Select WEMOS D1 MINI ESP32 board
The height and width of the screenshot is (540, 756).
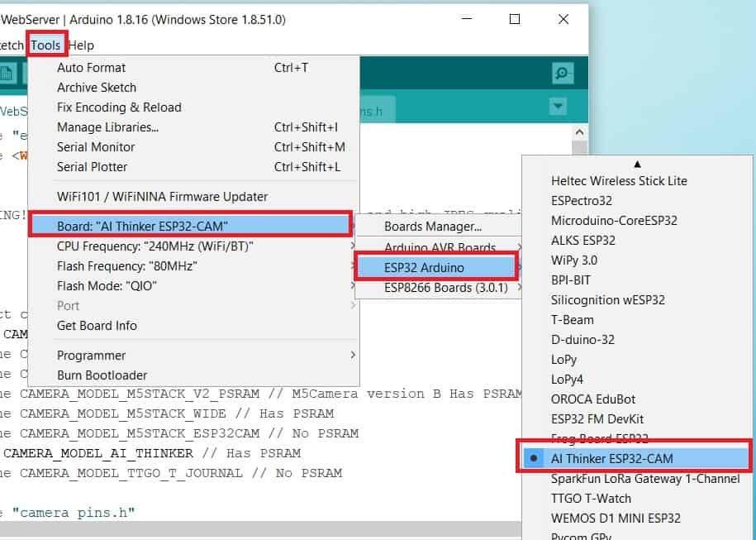[637, 518]
